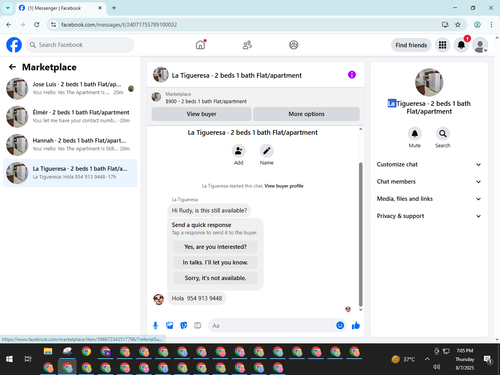
Task: Add people to the chat
Action: (x=239, y=151)
